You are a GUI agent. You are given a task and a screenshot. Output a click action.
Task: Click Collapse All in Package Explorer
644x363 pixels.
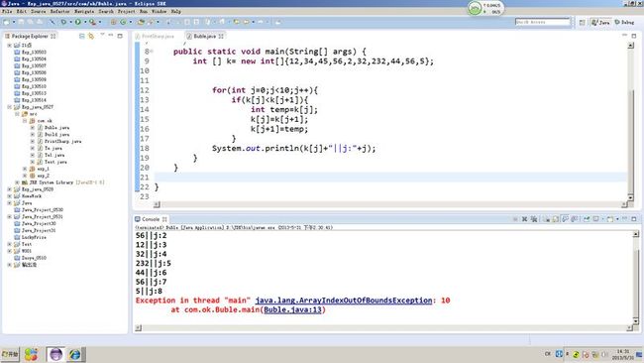(81, 36)
